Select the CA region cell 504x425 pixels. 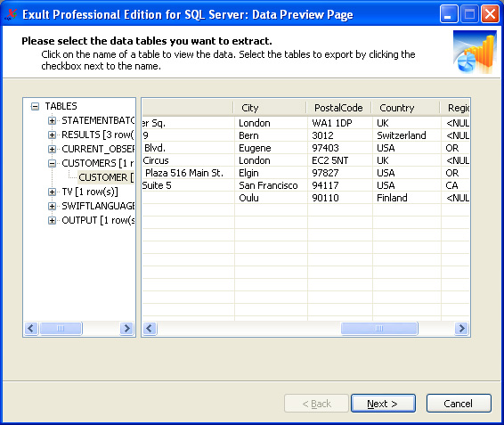click(455, 185)
